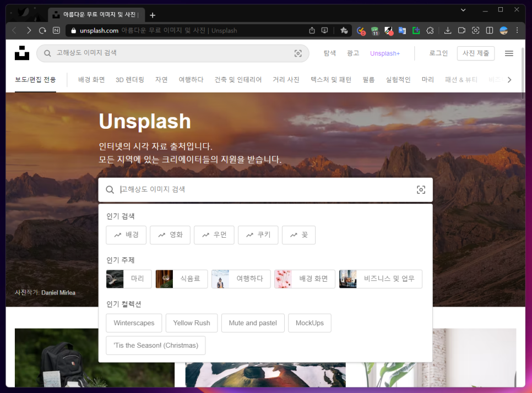Select the 텍스처 및 패턴 category

click(331, 80)
